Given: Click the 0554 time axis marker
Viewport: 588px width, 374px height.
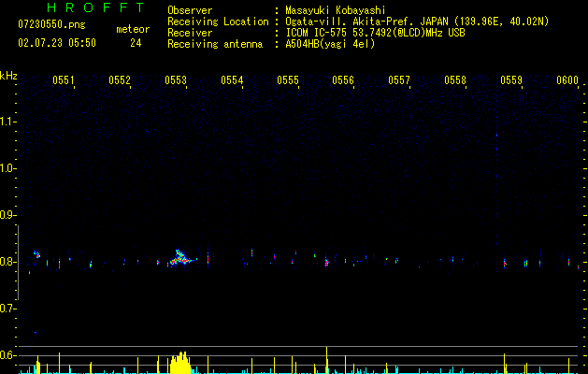Looking at the screenshot, I should pos(232,79).
